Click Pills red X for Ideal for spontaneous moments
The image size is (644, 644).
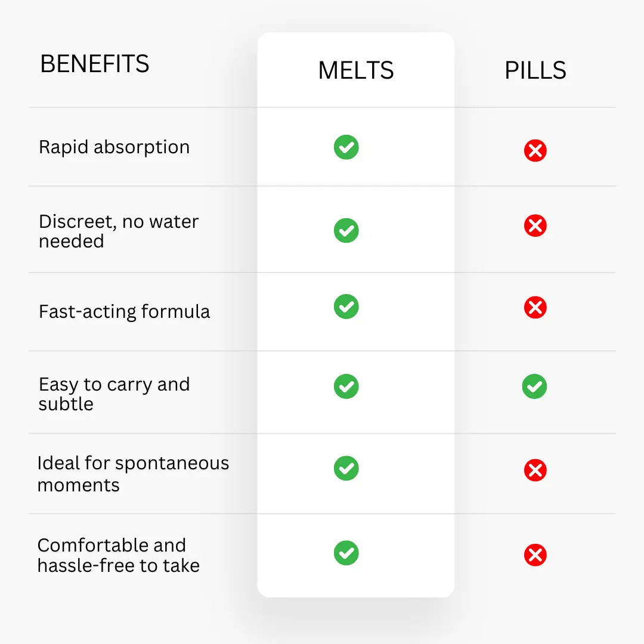point(535,470)
